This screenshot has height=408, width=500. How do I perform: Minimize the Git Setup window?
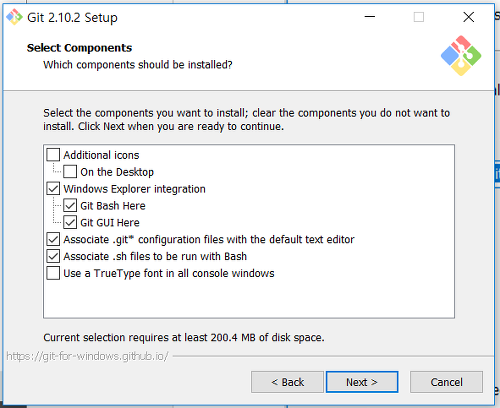tap(370, 17)
